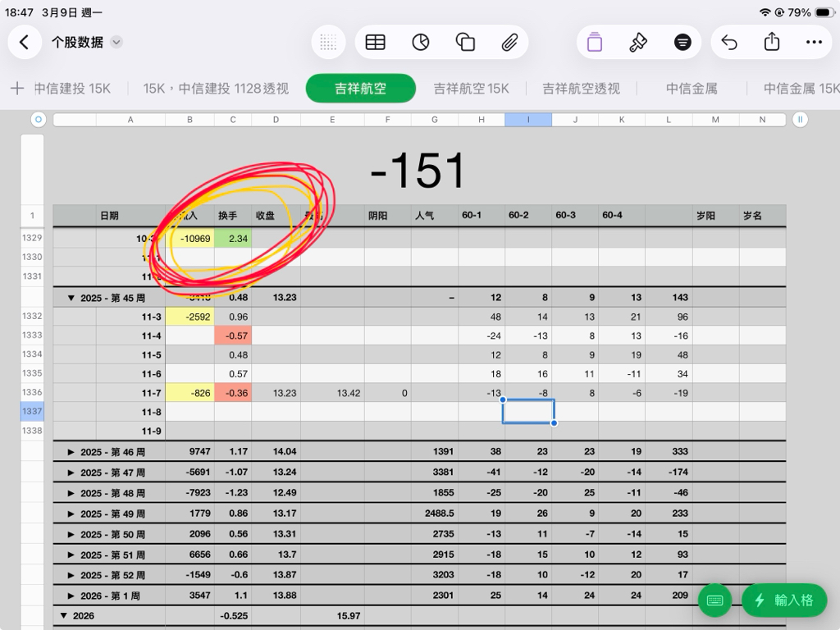The height and width of the screenshot is (630, 840).
Task: Tap the paperclip media attachment icon
Action: [x=509, y=42]
